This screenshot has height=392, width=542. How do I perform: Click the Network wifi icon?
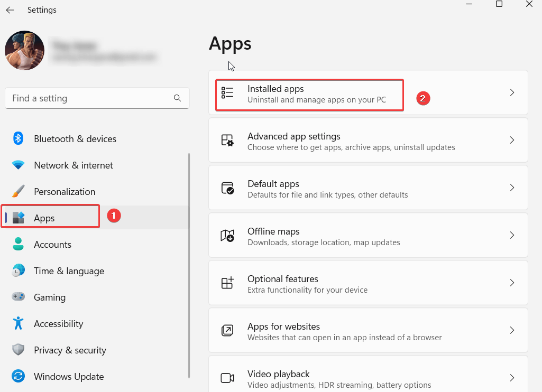coord(18,165)
